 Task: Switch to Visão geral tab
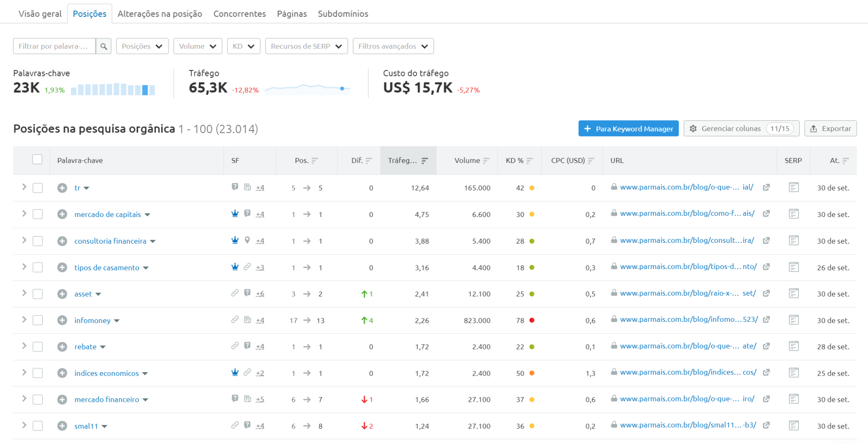[40, 14]
